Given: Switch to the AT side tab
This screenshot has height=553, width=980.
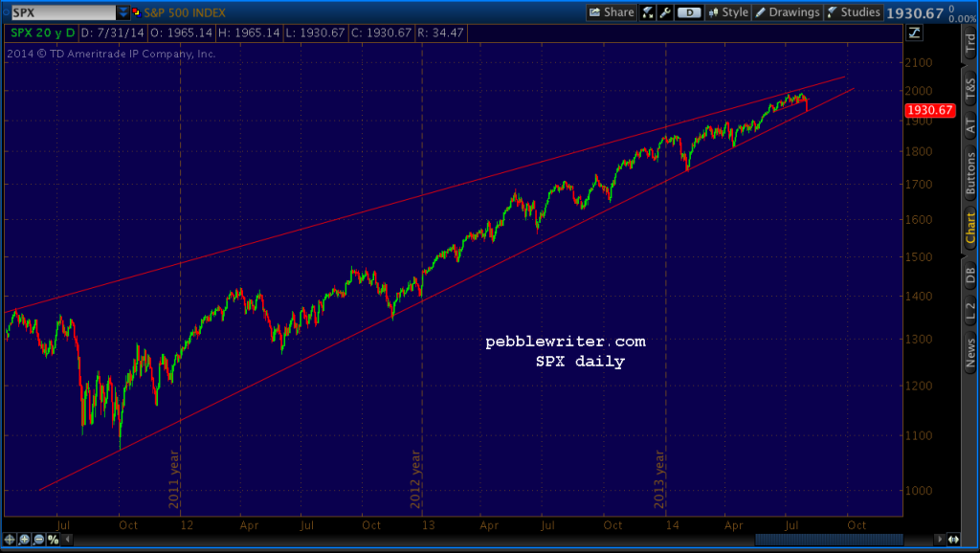Looking at the screenshot, I should pyautogui.click(x=970, y=125).
